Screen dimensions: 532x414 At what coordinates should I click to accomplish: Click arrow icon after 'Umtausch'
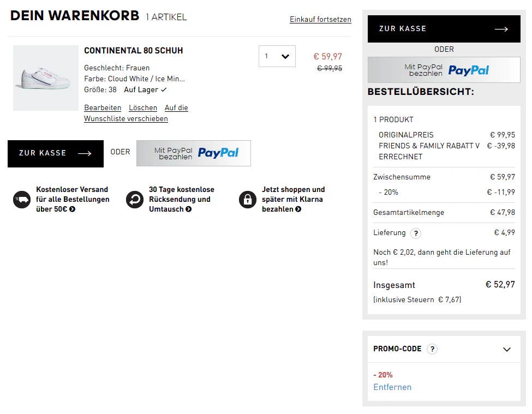[x=189, y=209]
